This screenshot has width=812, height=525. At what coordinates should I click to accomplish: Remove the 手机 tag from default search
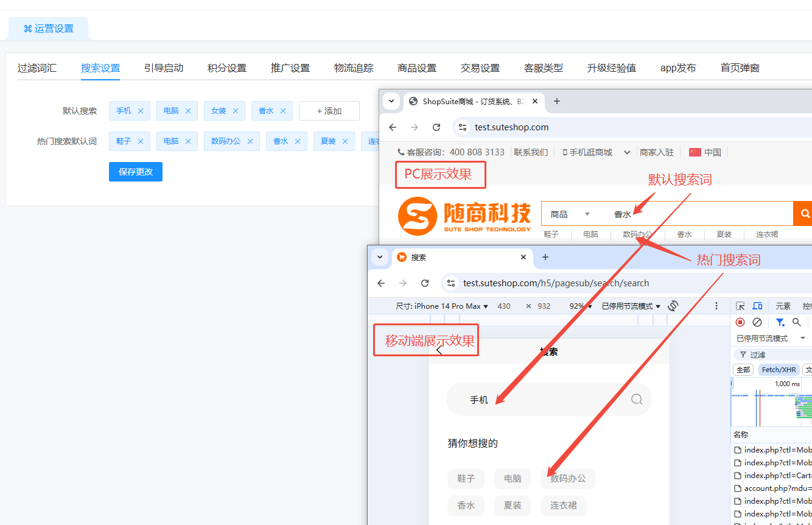(141, 111)
